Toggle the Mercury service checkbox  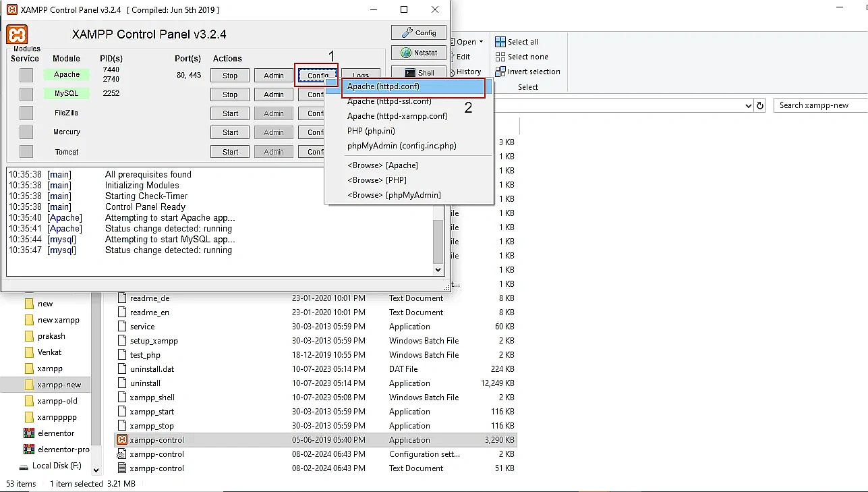pos(26,132)
